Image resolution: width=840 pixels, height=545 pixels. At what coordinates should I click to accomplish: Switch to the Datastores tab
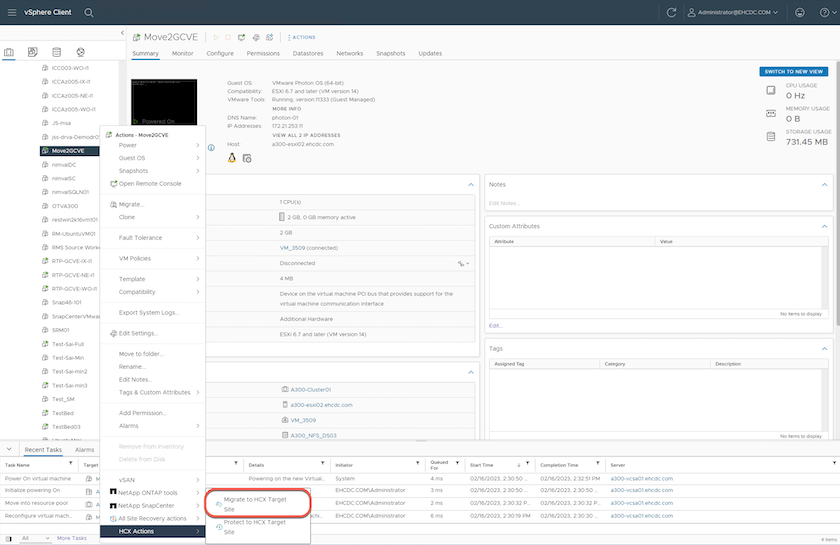point(307,53)
